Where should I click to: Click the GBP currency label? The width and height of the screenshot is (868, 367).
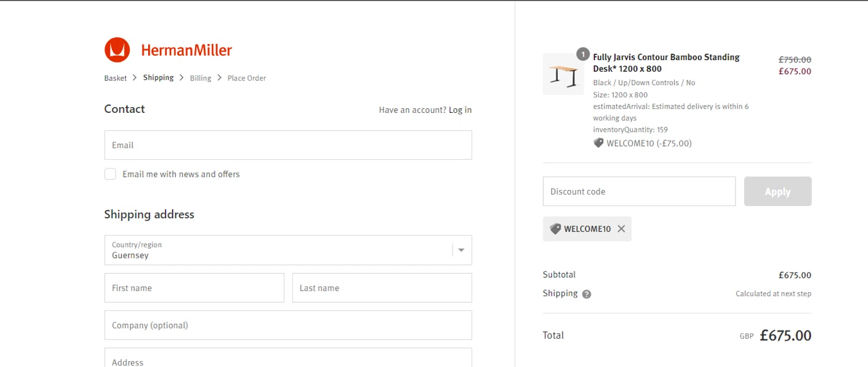pos(746,336)
